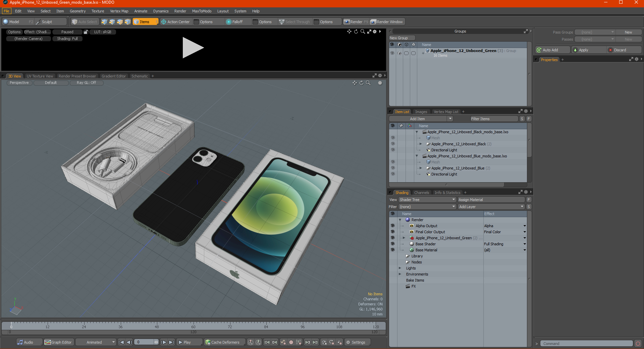Jump to the last frame
The image size is (644, 349).
pos(171,342)
